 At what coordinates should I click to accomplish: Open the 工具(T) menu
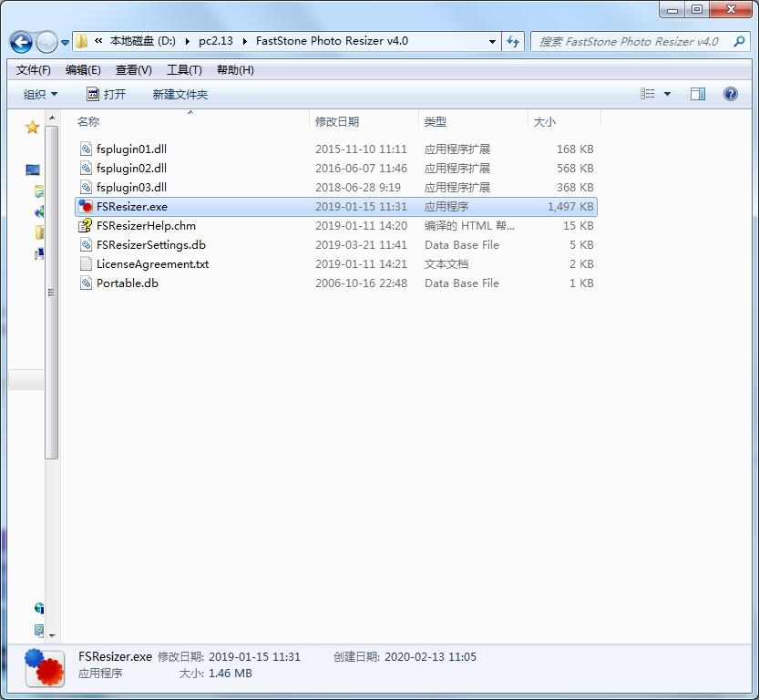tap(184, 70)
